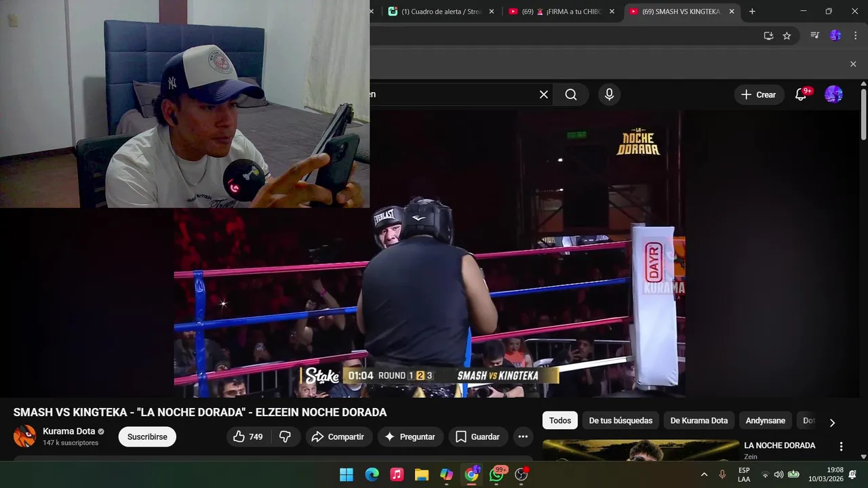The image size is (868, 488).
Task: Select the De Kurama Dota chip
Action: pyautogui.click(x=699, y=421)
